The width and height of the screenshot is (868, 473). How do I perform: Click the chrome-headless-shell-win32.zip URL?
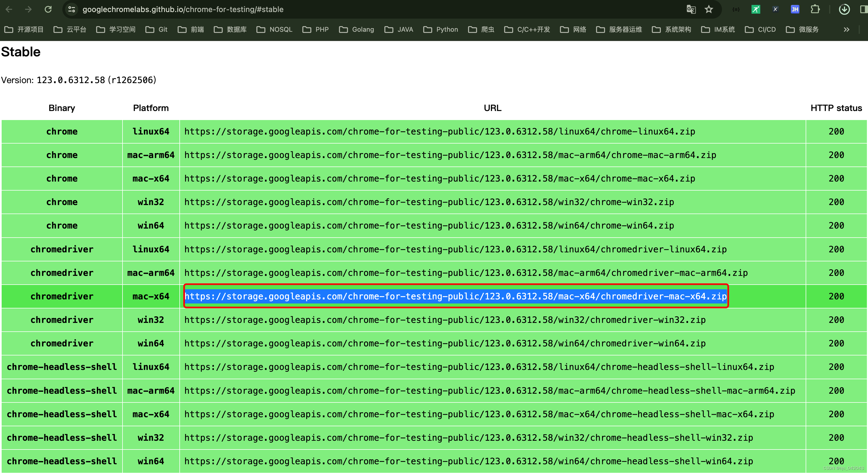point(469,438)
